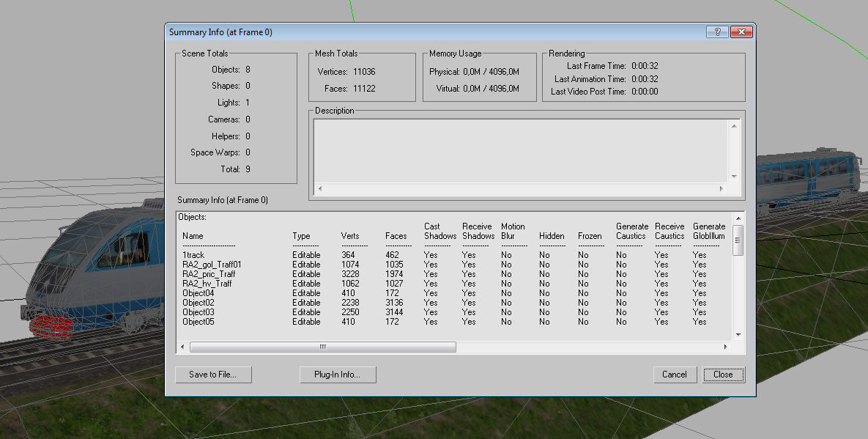Click the Physical memory value 0,0M / 4096,0M
This screenshot has width=868, height=439.
point(491,72)
